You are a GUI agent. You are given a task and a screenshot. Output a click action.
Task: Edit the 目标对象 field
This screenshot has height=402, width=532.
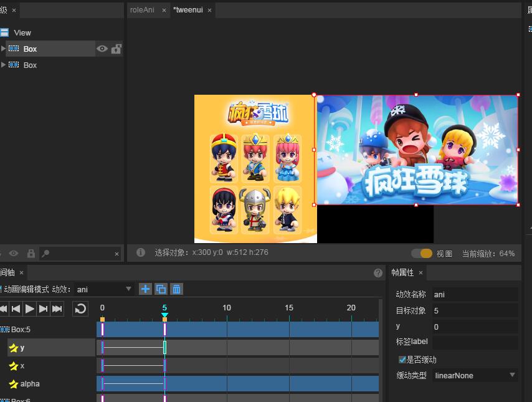click(475, 310)
